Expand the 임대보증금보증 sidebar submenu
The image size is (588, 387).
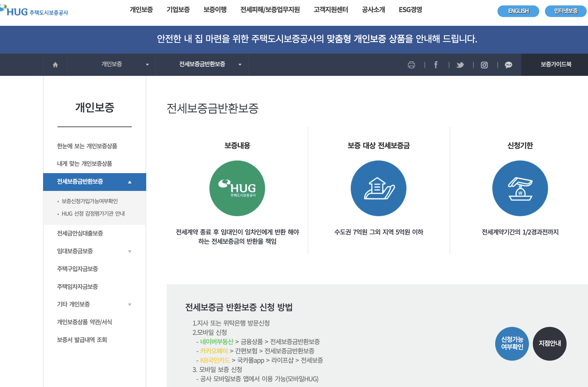tap(130, 251)
